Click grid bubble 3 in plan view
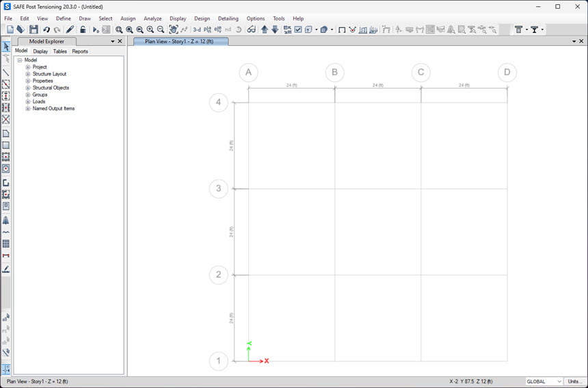This screenshot has width=588, height=388. pos(218,188)
